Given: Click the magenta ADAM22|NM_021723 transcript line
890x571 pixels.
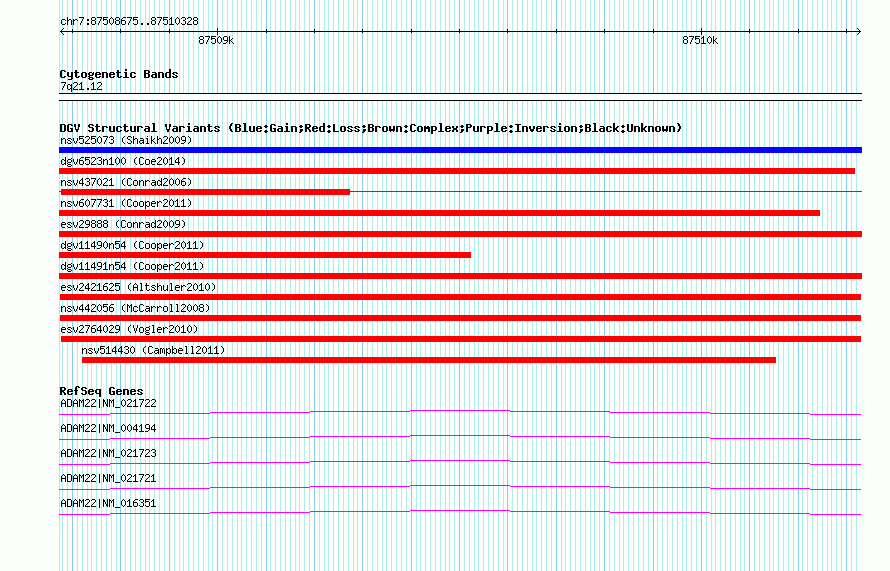Looking at the screenshot, I should tap(460, 463).
